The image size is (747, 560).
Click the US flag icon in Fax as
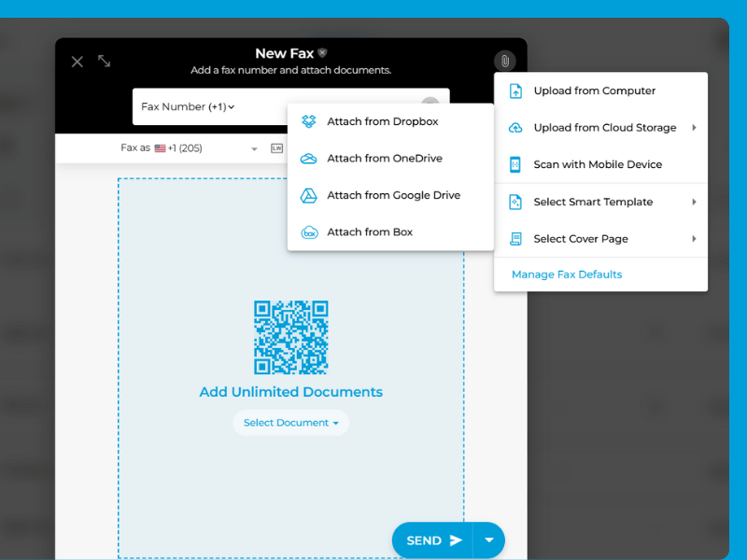(160, 148)
